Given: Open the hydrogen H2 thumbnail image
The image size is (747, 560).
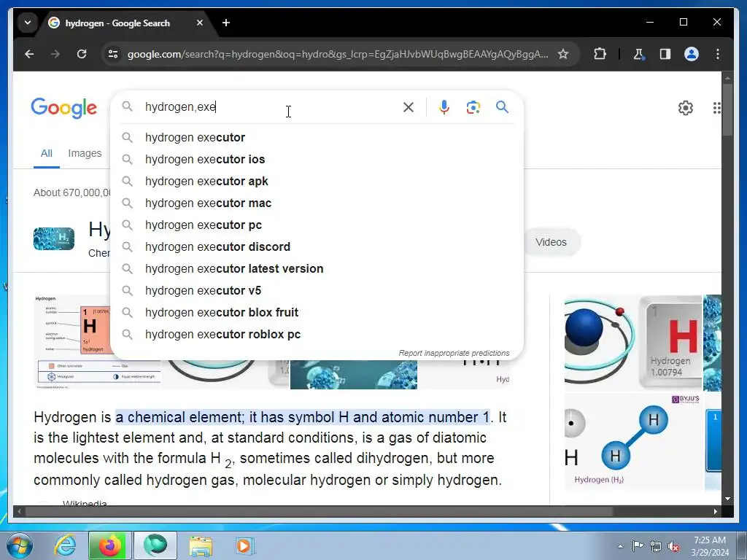Looking at the screenshot, I should [54, 239].
